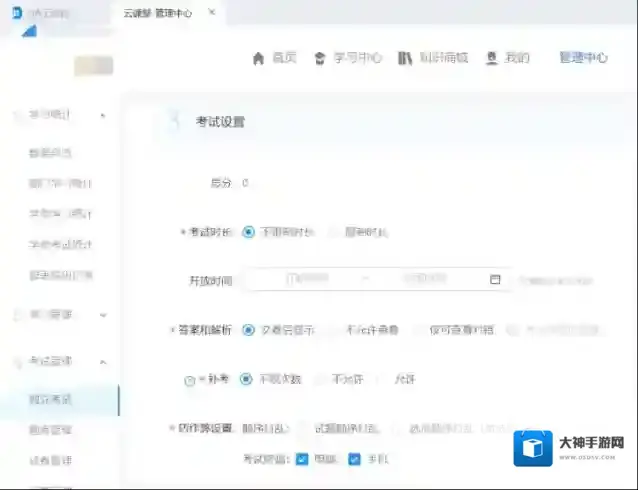This screenshot has height=490, width=638.
Task: Toggle the 电脑 exam platform checkbox
Action: (x=302, y=459)
